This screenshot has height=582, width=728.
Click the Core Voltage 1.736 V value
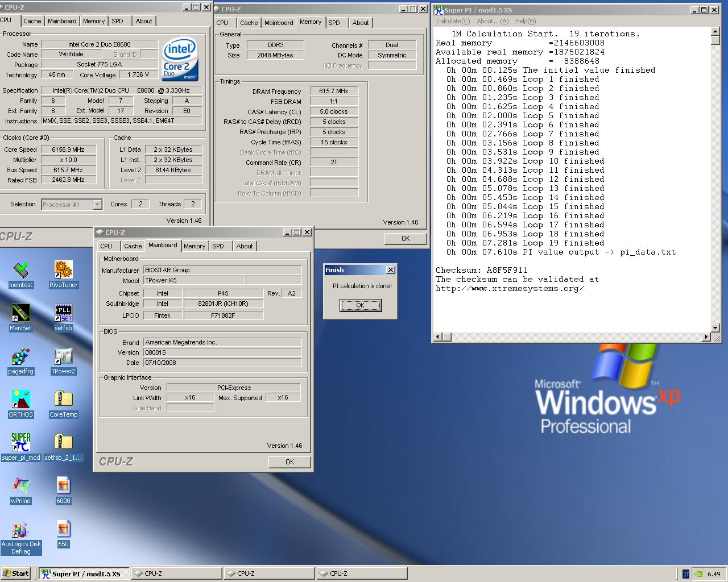coord(138,74)
